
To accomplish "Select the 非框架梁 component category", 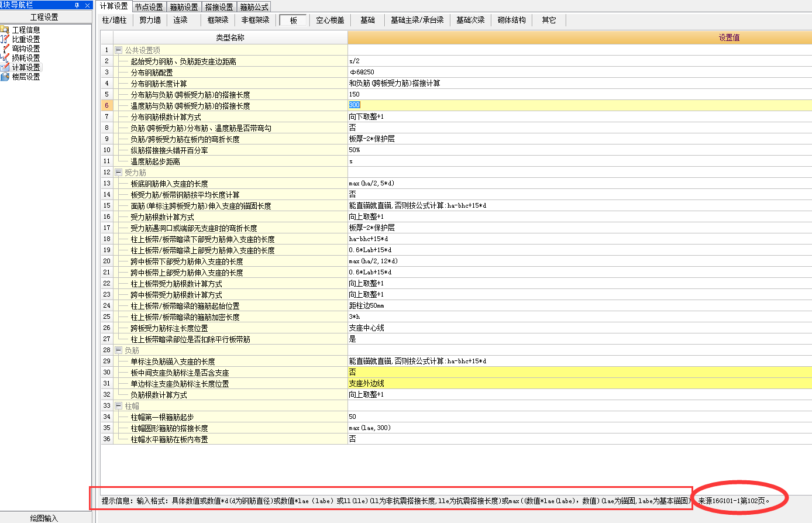I will (x=255, y=20).
